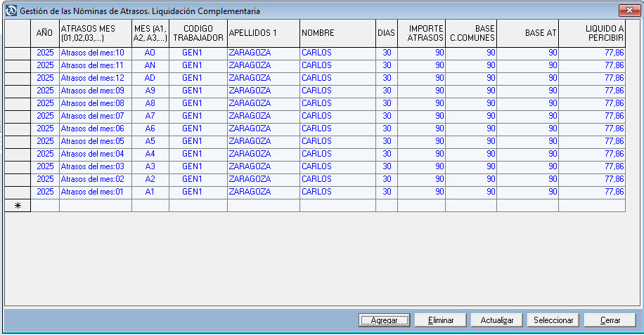Click the new row asterisk marker
Screen dimensions: 644x335
[x=18, y=206]
